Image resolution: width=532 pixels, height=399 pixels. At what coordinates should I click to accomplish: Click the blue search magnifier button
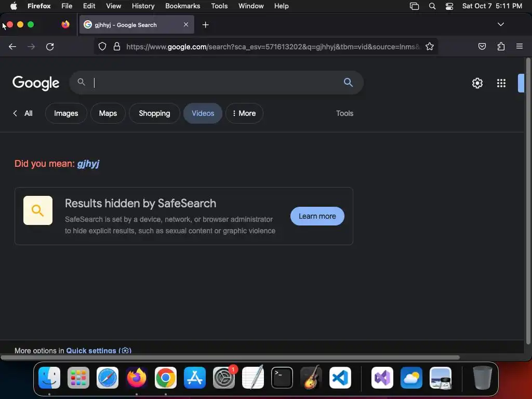[x=348, y=82]
